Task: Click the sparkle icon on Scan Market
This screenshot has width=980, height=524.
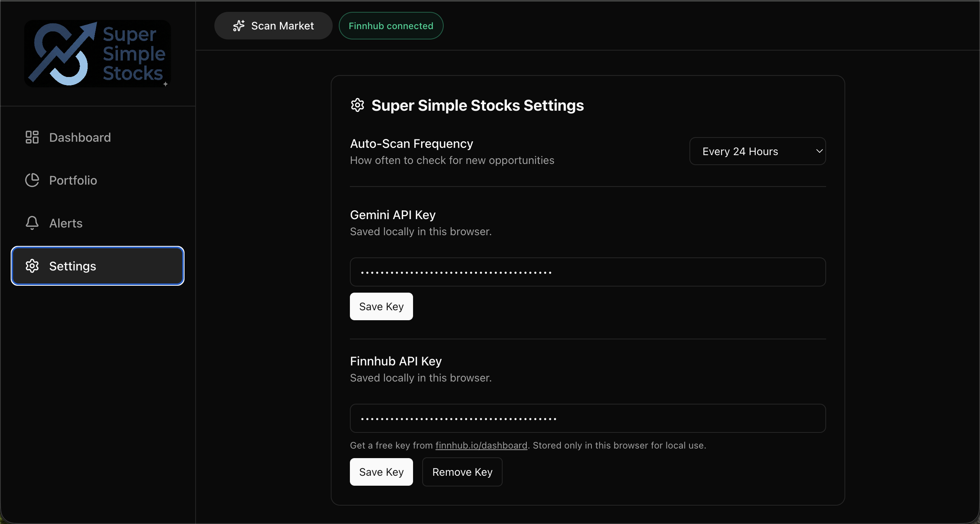Action: [x=239, y=26]
